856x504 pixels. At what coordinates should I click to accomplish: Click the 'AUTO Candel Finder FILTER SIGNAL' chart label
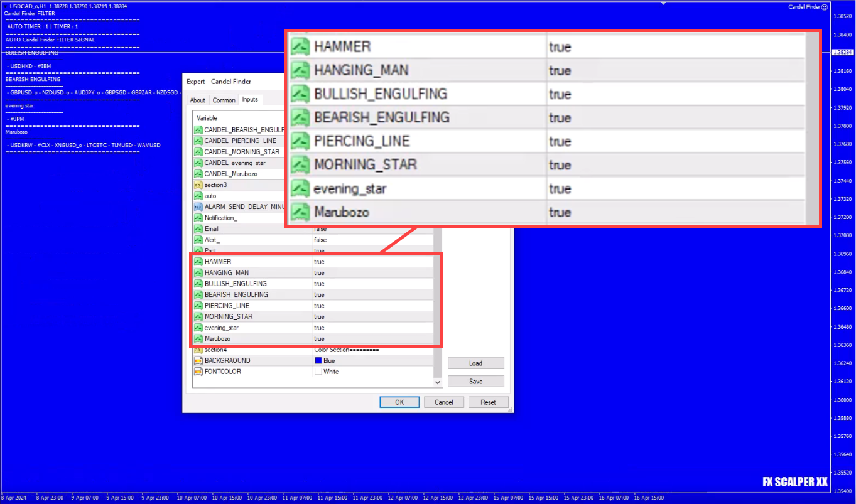pos(50,40)
